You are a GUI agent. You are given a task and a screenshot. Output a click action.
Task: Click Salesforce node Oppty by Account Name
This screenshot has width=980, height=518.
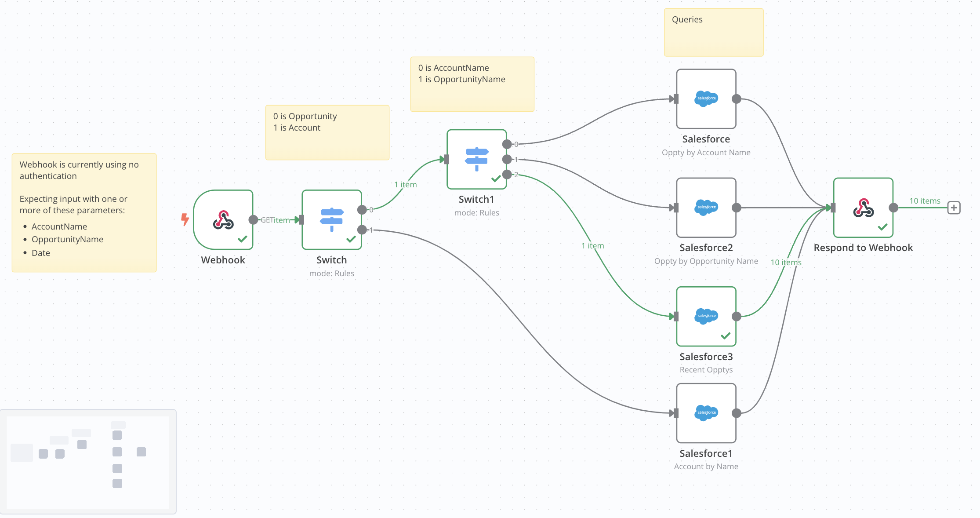pos(706,99)
